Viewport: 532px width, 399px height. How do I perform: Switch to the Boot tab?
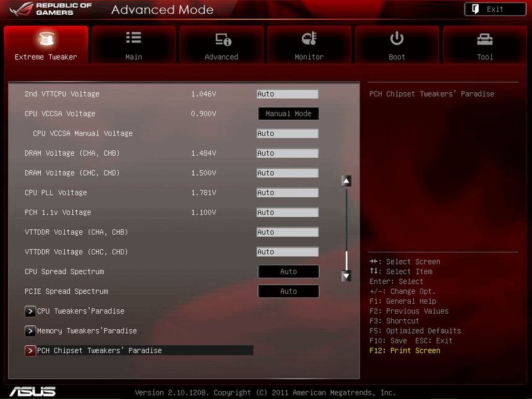click(397, 44)
